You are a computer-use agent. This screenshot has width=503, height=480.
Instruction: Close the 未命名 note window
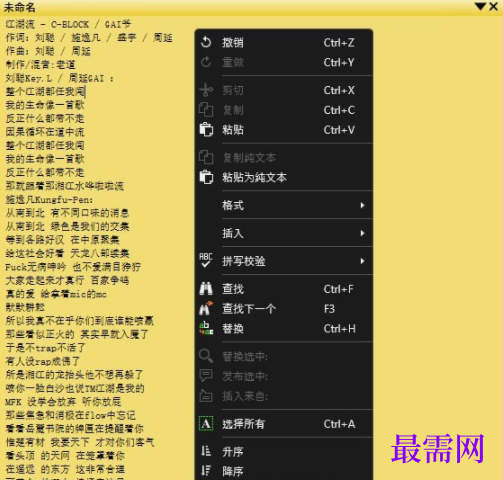pos(494,6)
